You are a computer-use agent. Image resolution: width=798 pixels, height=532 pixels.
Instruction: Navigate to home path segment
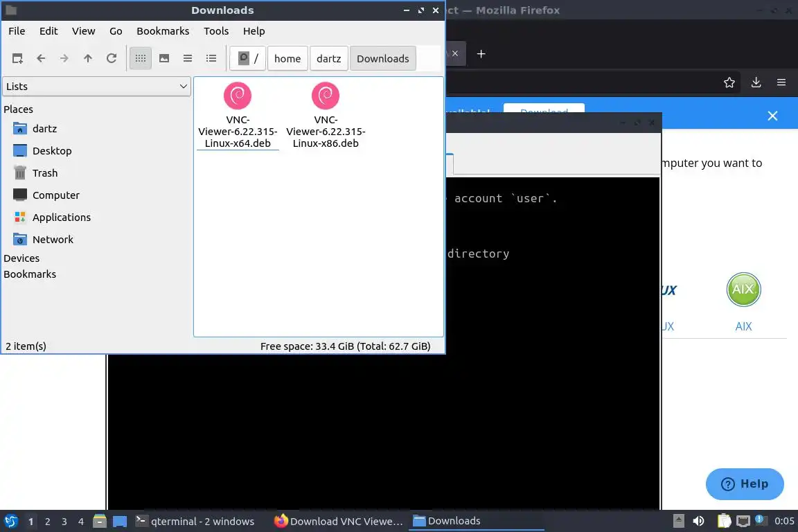tap(287, 59)
